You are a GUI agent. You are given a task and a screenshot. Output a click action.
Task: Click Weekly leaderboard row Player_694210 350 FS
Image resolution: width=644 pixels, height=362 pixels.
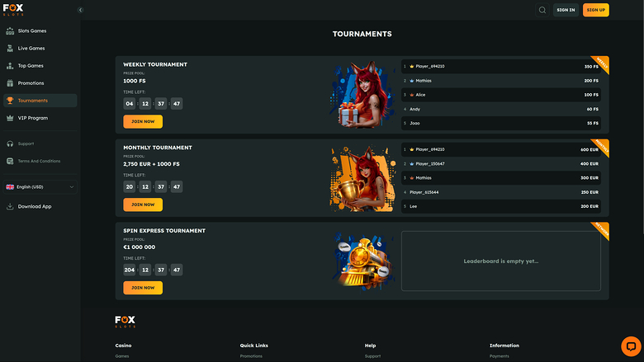[500, 67]
